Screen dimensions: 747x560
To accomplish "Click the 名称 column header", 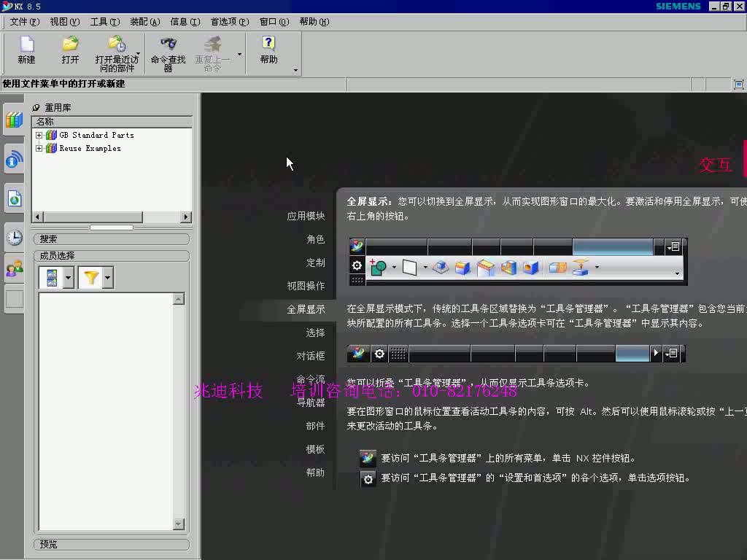I will [x=112, y=122].
